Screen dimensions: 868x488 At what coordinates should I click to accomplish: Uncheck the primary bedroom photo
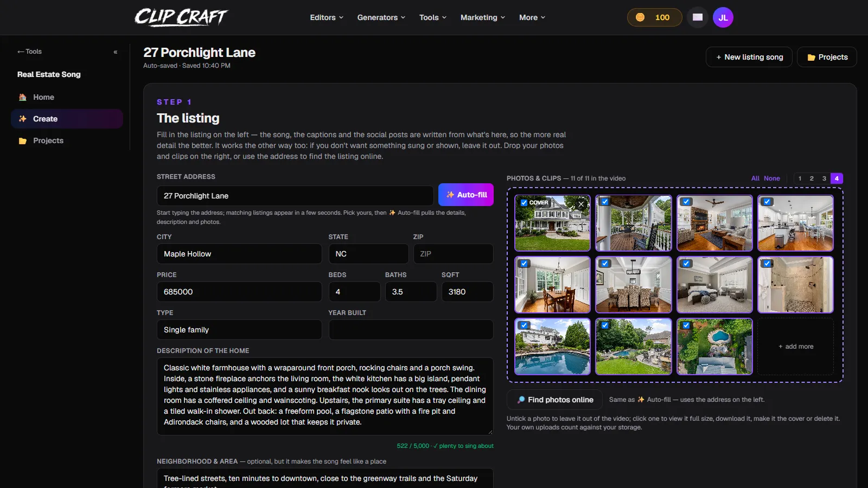pos(686,264)
